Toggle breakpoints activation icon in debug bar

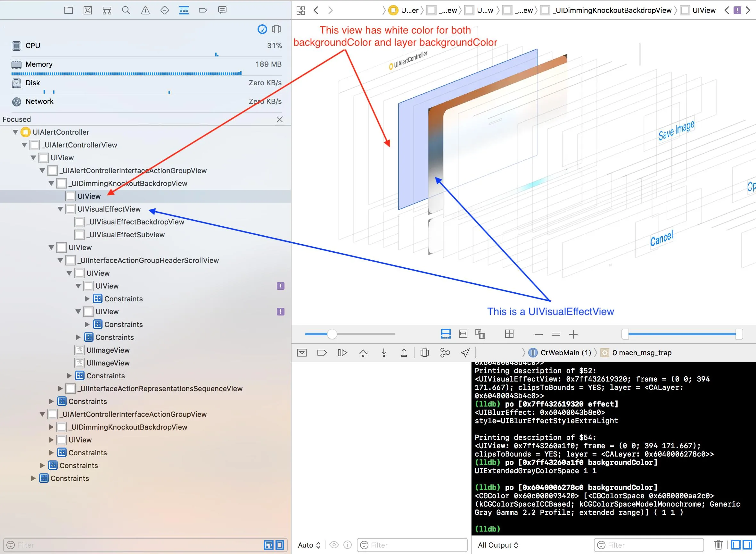[322, 353]
